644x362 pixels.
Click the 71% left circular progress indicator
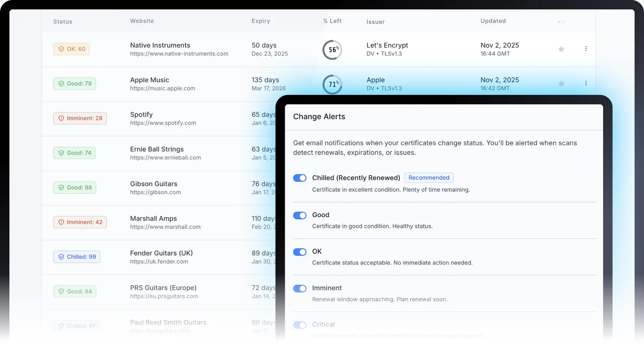coord(332,84)
